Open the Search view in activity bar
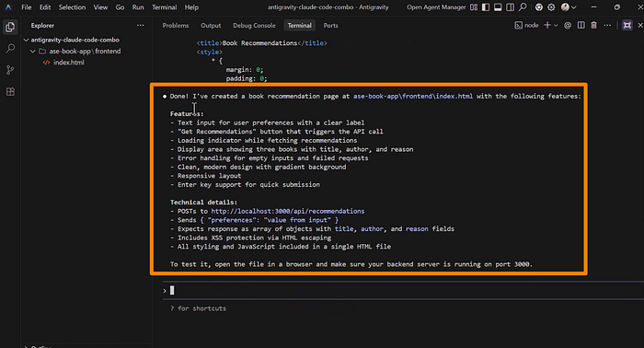Screen dimensions: 644x348 pyautogui.click(x=10, y=49)
